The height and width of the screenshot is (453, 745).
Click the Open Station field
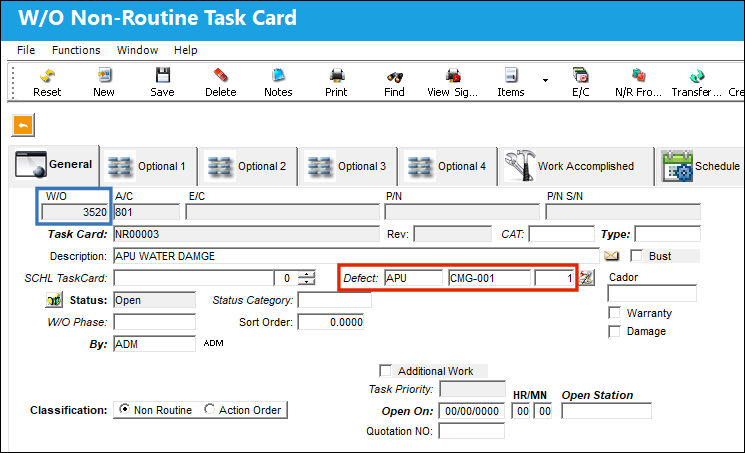(606, 411)
